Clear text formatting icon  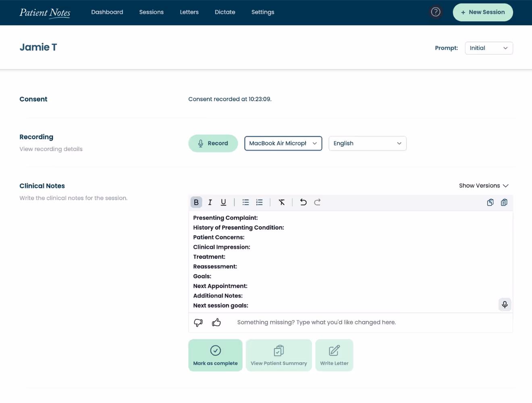click(282, 202)
